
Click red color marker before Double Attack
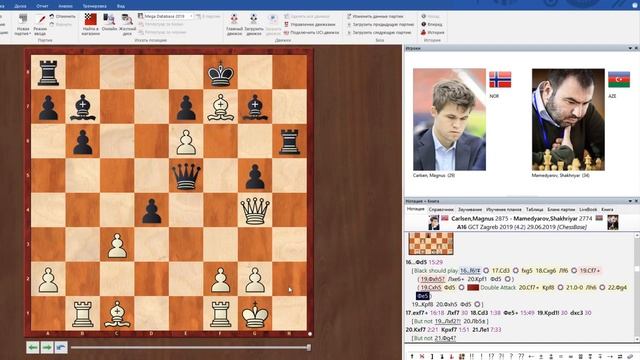473,287
